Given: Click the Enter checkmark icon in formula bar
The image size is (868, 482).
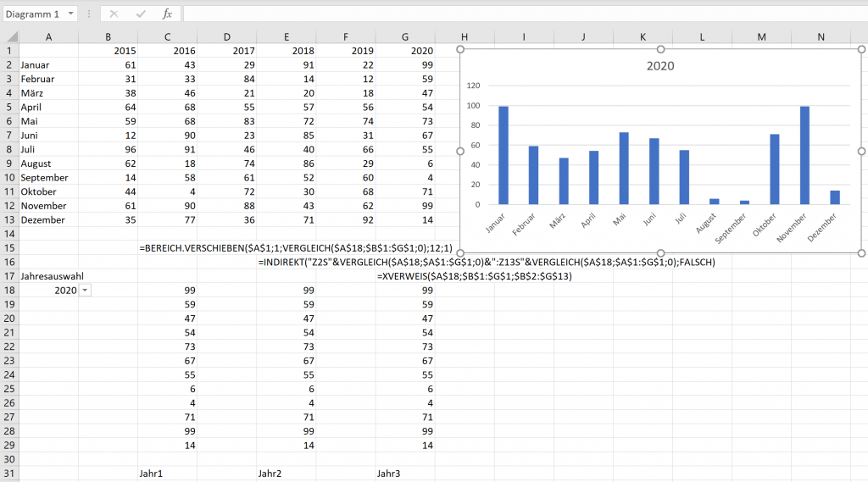Looking at the screenshot, I should coord(141,14).
